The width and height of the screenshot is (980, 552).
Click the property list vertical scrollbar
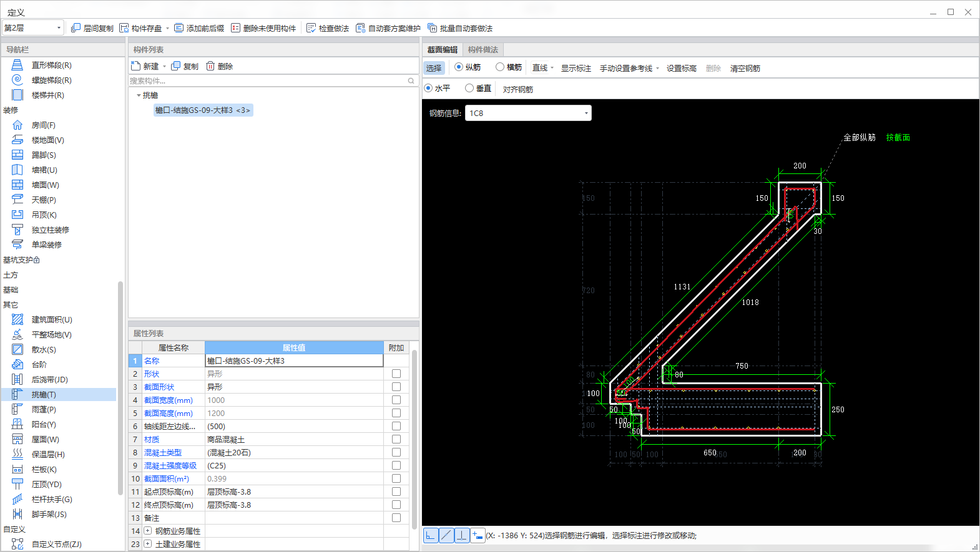coord(414,440)
